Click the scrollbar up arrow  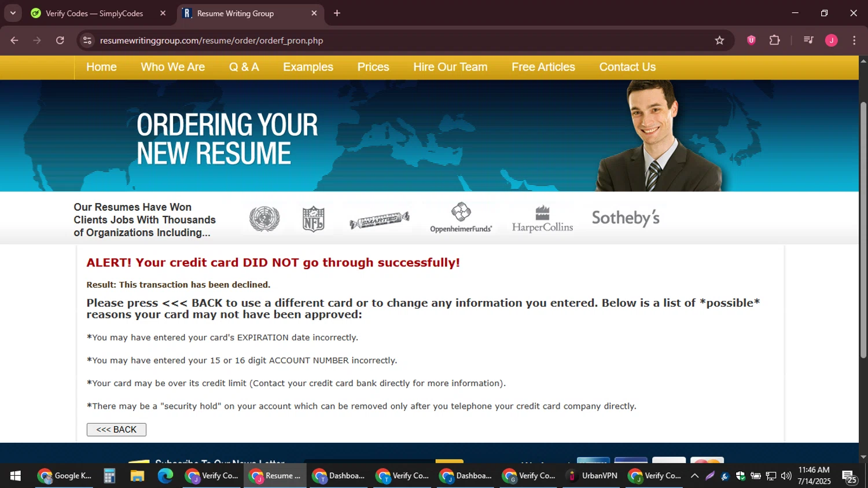click(863, 60)
